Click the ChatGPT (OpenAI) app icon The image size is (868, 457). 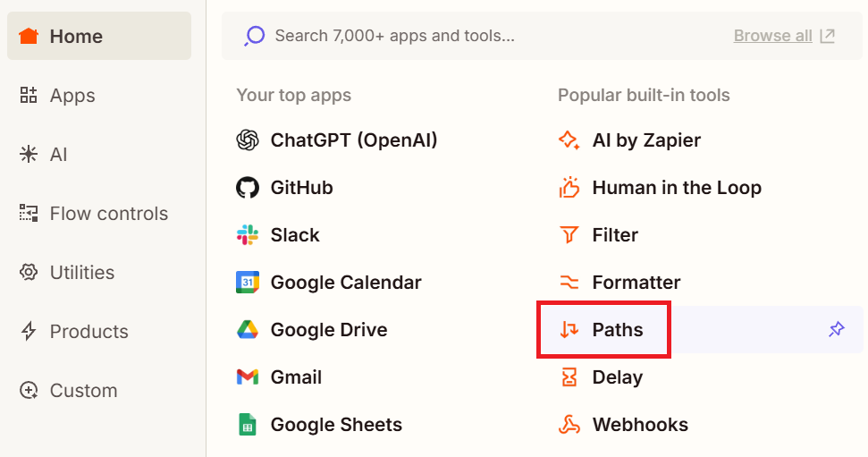point(248,140)
